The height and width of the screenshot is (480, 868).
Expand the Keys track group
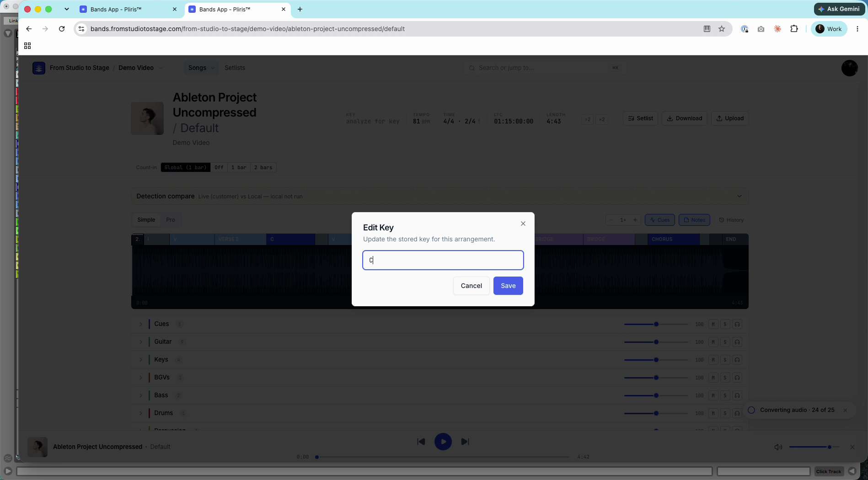pos(141,360)
